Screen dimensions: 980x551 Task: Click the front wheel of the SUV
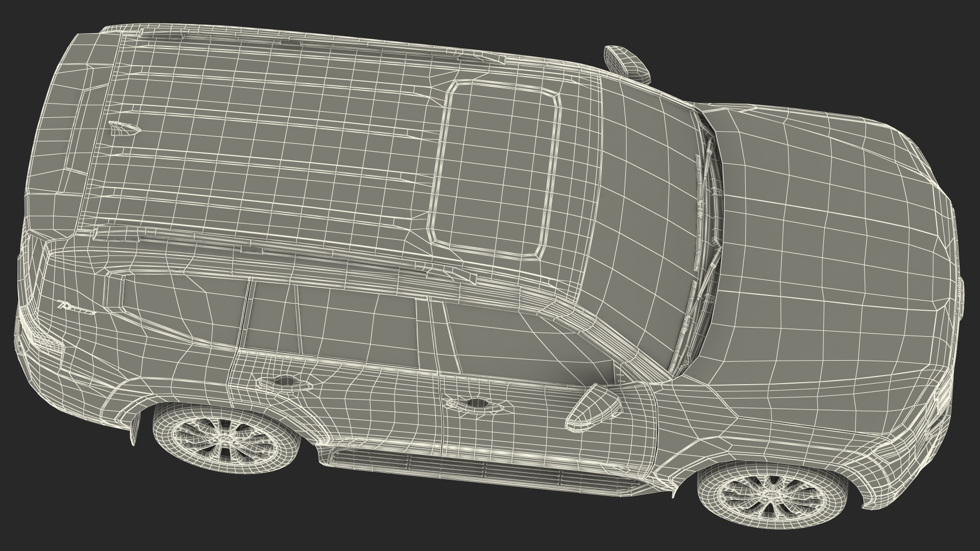point(774,494)
